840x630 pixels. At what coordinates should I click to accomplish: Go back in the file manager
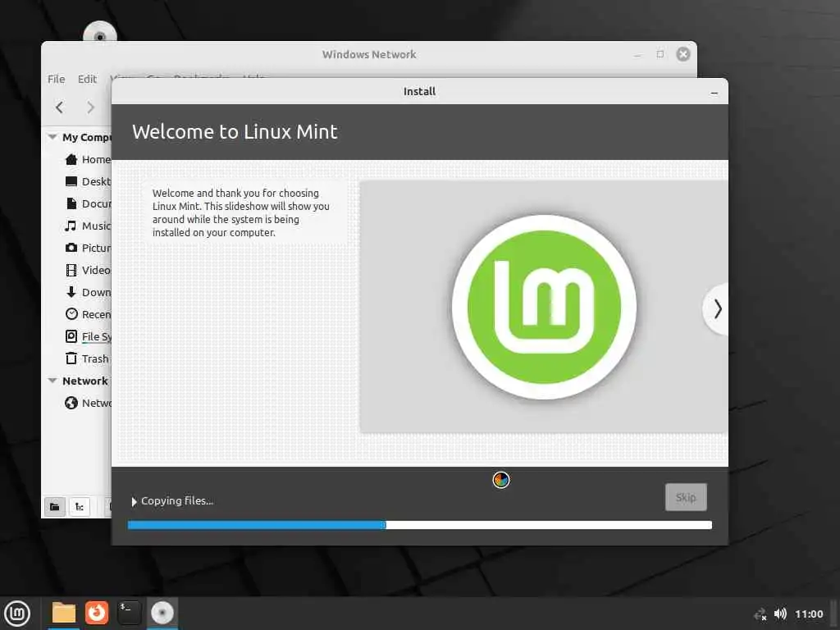59,107
